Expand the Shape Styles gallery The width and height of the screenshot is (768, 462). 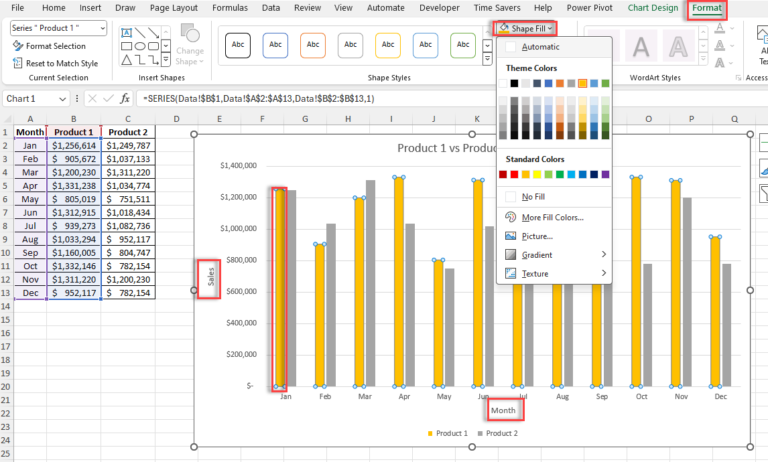487,60
